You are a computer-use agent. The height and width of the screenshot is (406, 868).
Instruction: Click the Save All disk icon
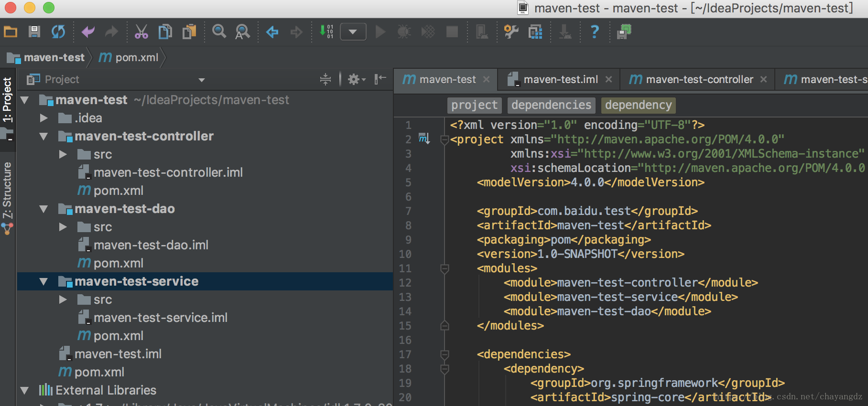tap(34, 32)
